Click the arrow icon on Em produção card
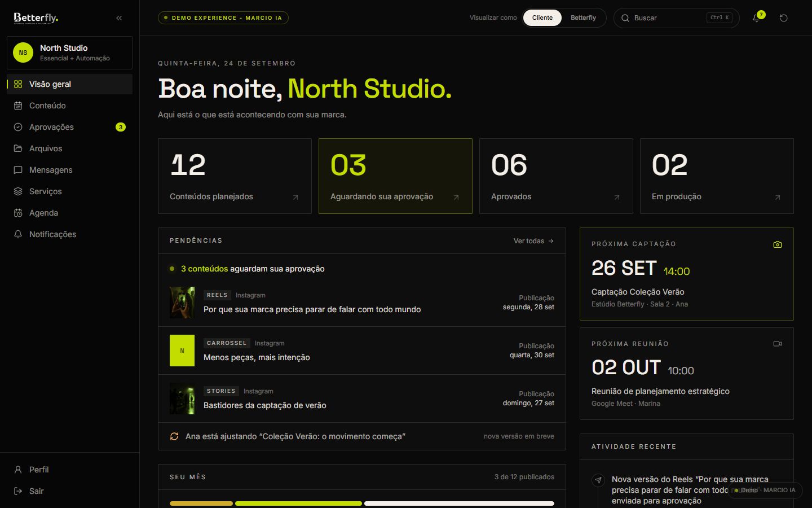 pyautogui.click(x=778, y=198)
